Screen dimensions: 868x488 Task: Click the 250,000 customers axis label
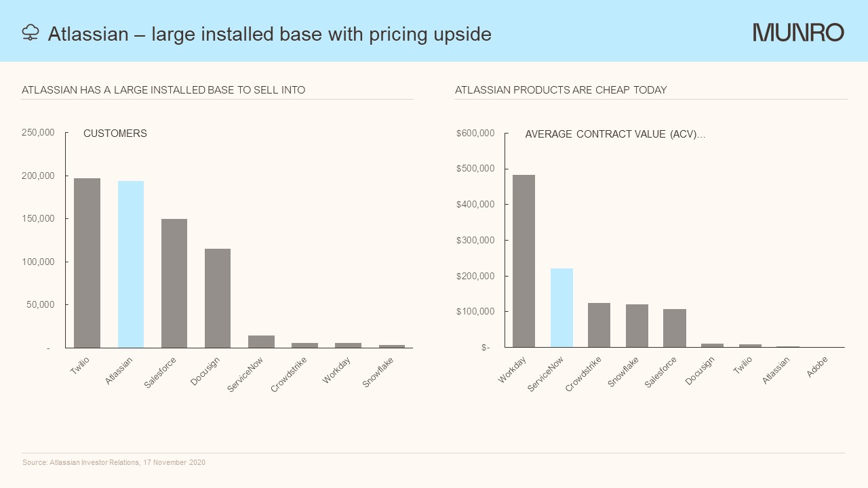tap(38, 133)
